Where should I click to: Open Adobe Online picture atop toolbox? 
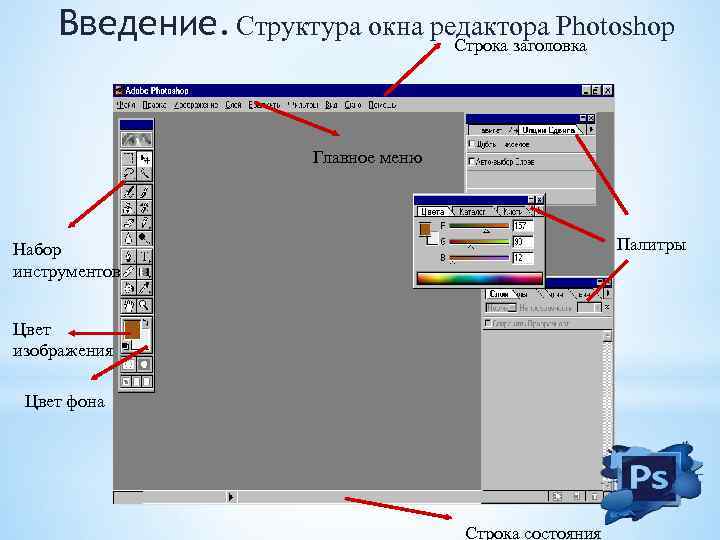coord(136,139)
